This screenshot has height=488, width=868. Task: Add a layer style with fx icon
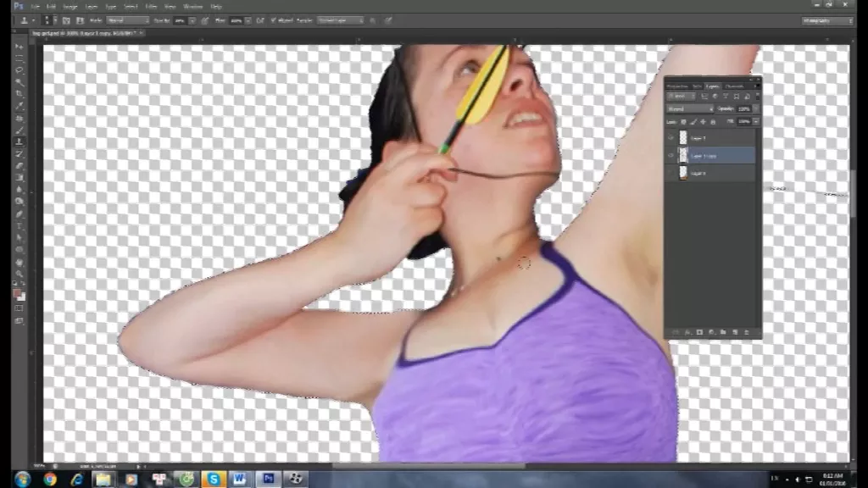[687, 332]
